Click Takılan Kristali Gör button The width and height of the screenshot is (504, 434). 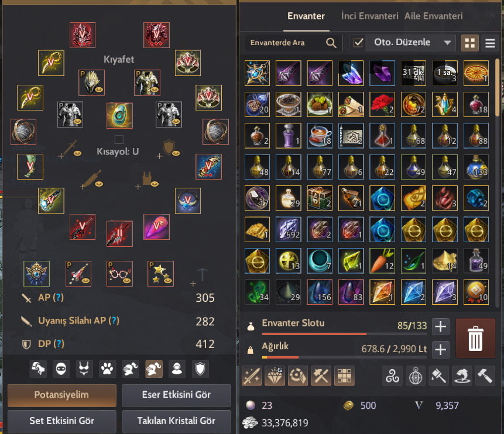click(176, 421)
